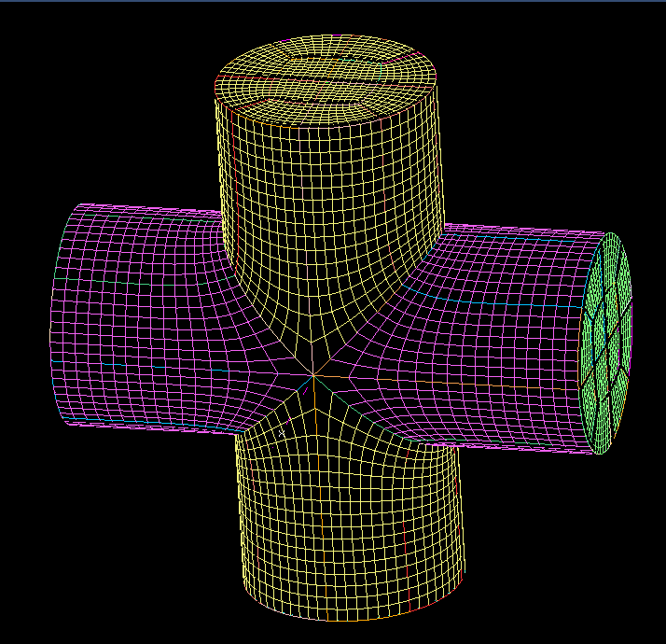Select the lower-right junction where cylinders meet
The width and height of the screenshot is (666, 644).
(x=448, y=446)
